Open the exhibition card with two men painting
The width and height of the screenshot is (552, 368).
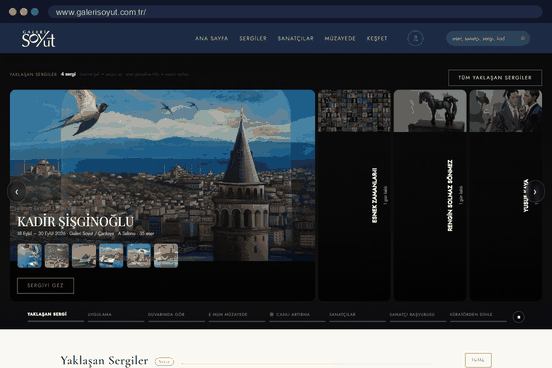pos(506,195)
